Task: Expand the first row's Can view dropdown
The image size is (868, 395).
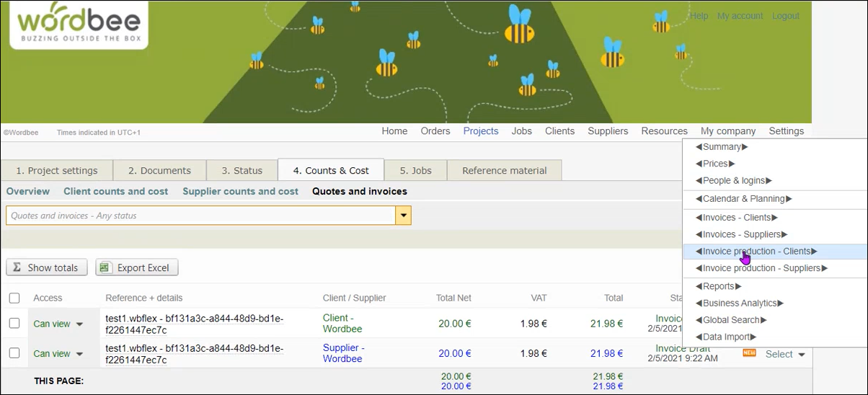Action: coord(79,324)
